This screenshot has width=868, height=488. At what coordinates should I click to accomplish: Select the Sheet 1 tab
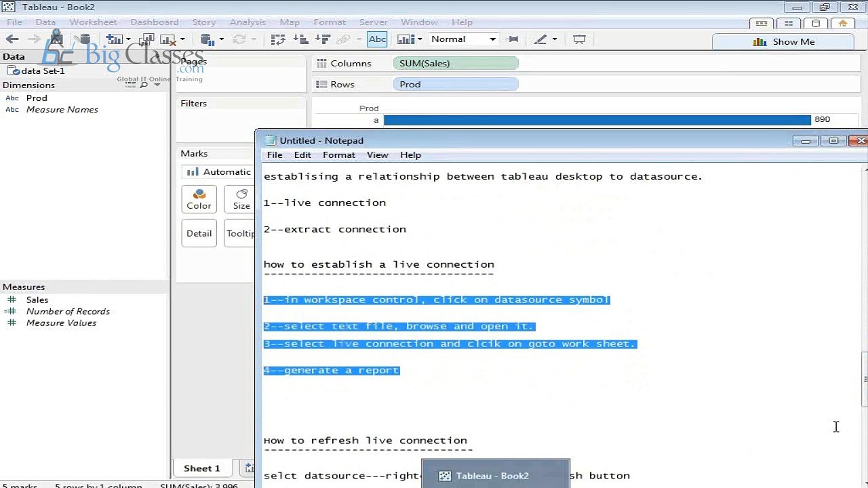tap(201, 468)
